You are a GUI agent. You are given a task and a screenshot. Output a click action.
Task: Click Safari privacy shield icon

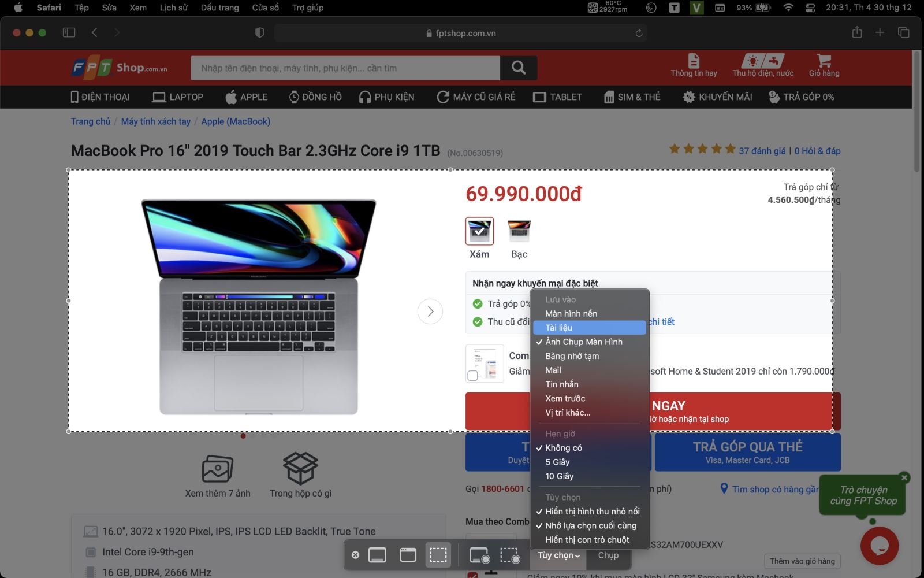260,33
